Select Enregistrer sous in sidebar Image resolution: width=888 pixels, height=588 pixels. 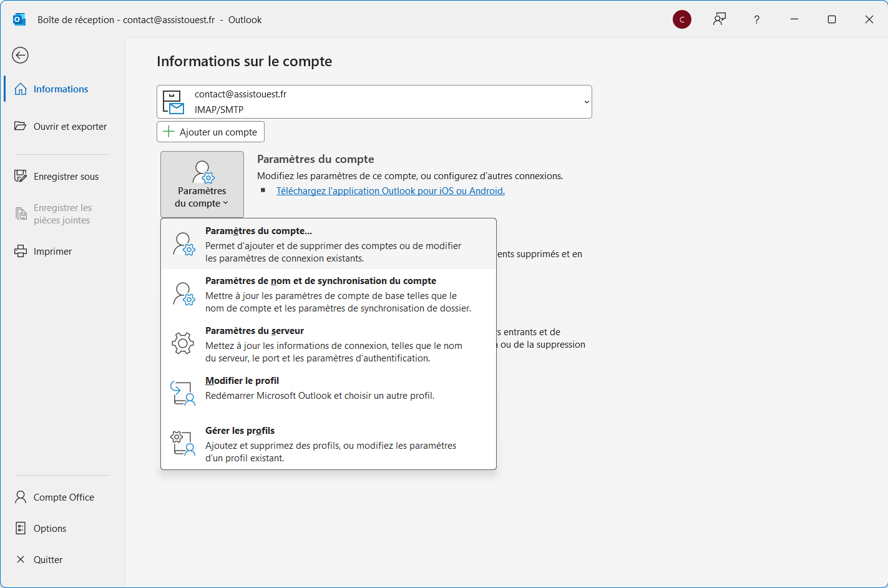pos(61,176)
